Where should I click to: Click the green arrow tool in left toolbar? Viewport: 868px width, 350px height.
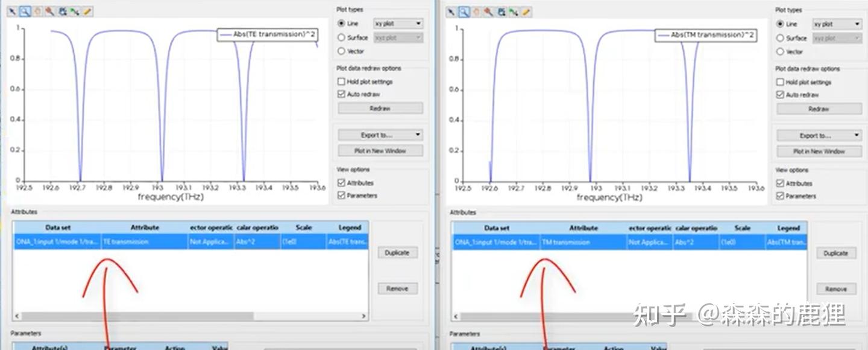(x=75, y=11)
